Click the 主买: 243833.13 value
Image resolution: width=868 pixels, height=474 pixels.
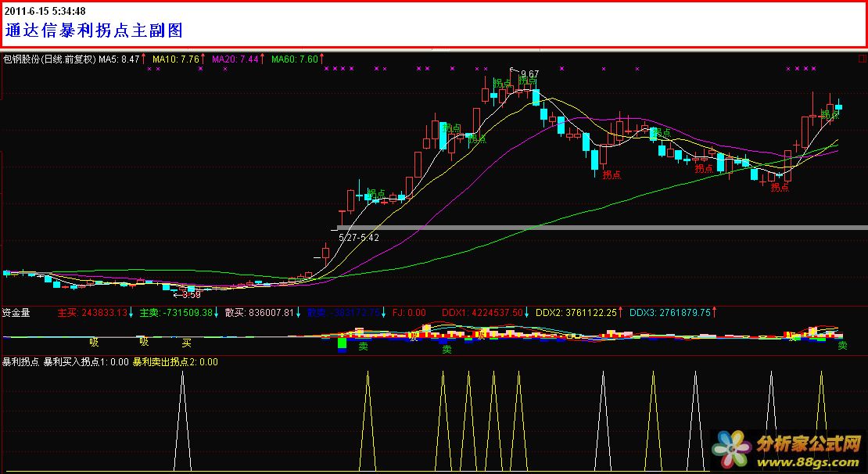pyautogui.click(x=92, y=313)
